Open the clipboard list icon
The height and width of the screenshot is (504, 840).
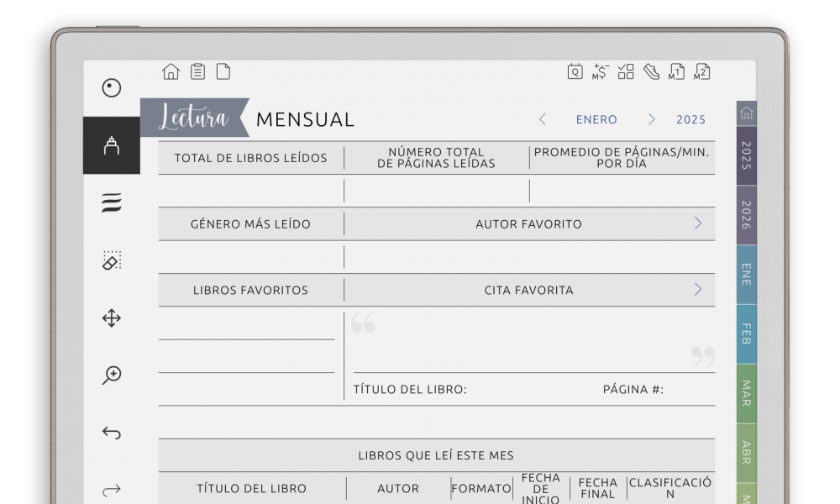[x=197, y=71]
